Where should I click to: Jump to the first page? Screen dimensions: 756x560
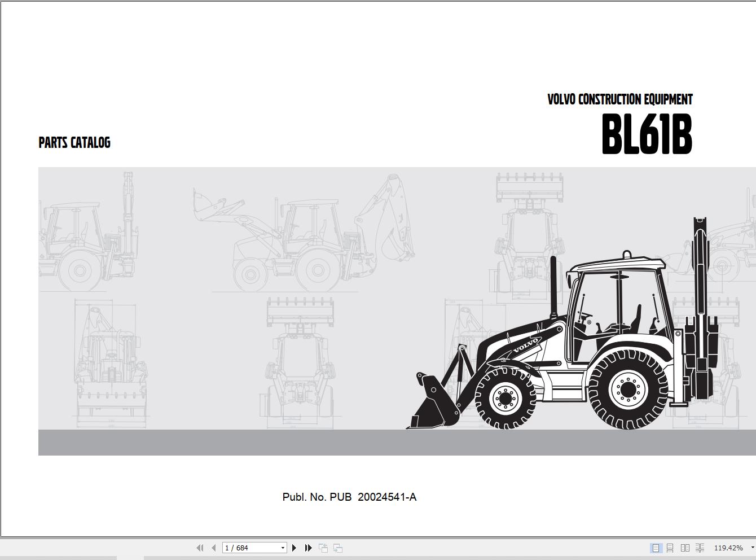[200, 548]
